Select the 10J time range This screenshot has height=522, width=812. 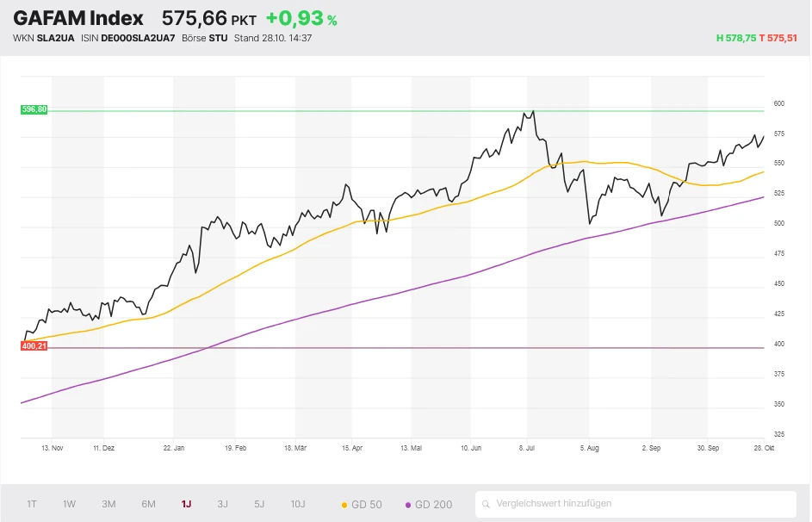click(x=297, y=504)
